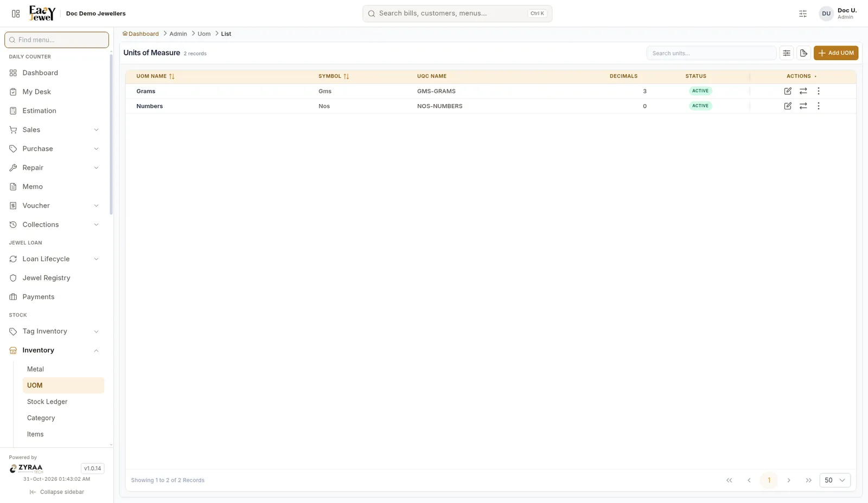Screen dimensions: 868x503
Task: Select page 1 in pagination
Action: pyautogui.click(x=769, y=480)
